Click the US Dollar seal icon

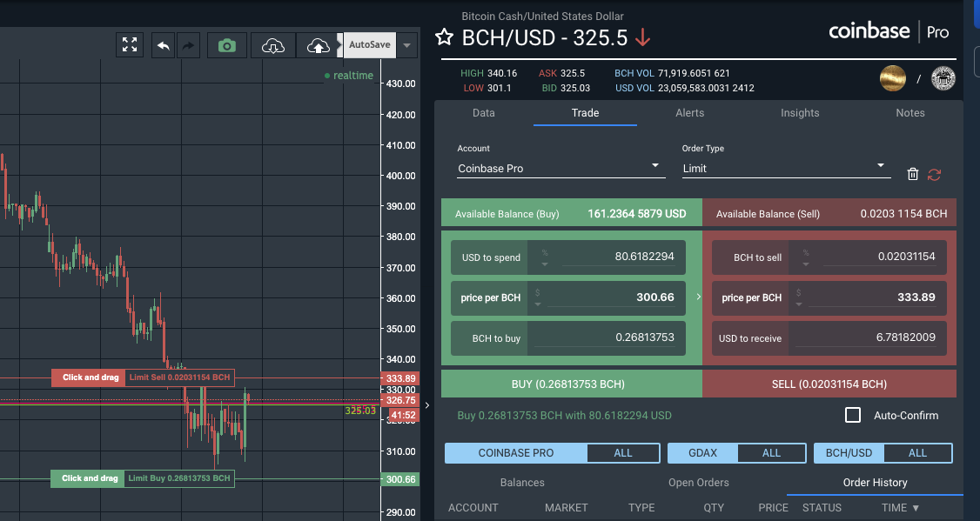(x=943, y=78)
